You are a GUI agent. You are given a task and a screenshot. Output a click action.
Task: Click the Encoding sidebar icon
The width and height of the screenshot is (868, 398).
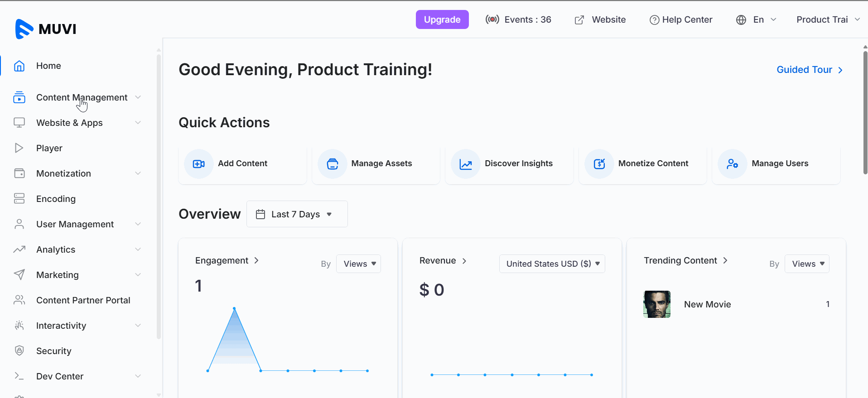point(19,199)
